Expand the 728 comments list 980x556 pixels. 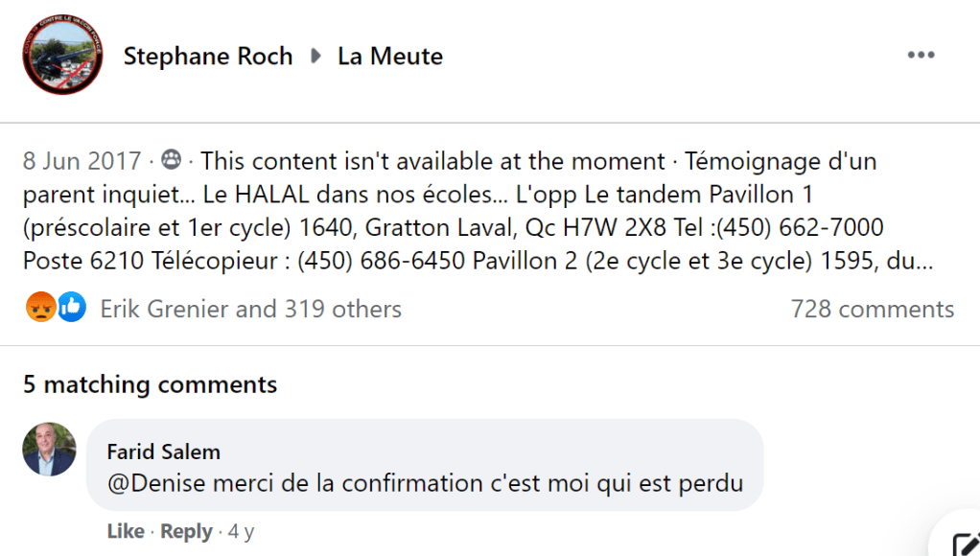tap(872, 309)
